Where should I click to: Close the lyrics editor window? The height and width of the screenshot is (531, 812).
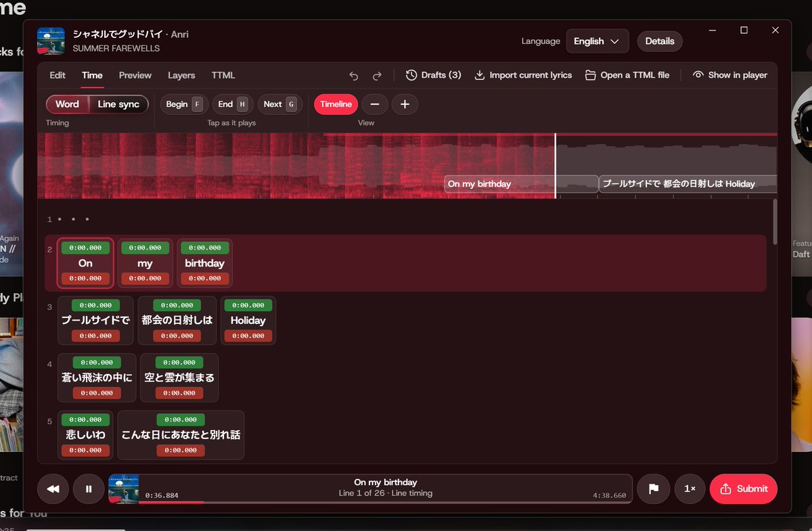click(x=775, y=30)
